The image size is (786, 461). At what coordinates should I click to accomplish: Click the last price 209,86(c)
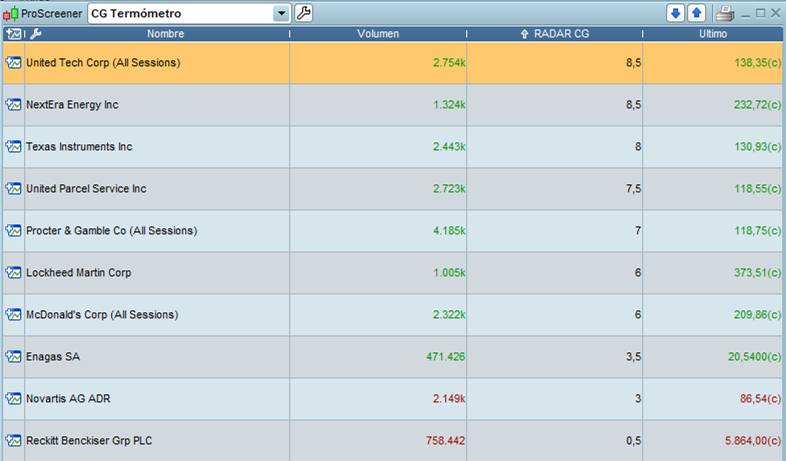(758, 315)
